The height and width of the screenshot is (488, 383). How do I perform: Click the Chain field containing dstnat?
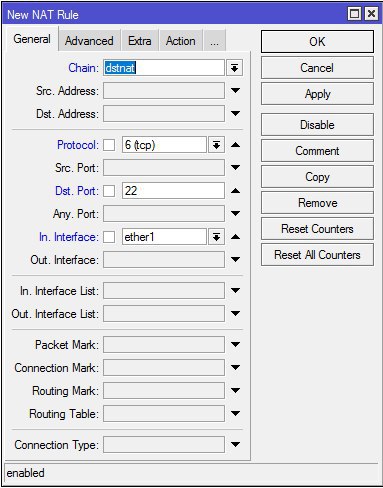pyautogui.click(x=164, y=68)
